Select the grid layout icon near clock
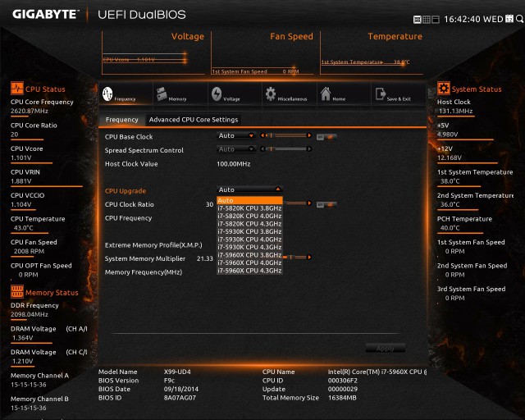The height and width of the screenshot is (420, 525). point(427,20)
